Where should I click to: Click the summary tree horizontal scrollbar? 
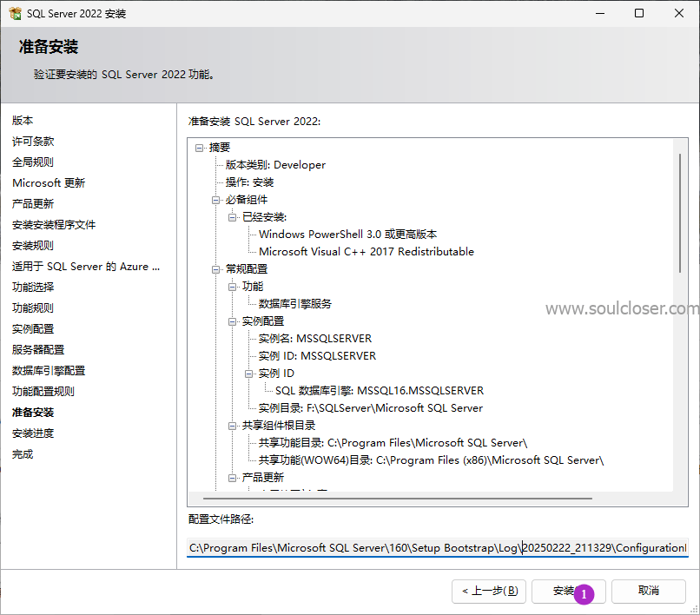pyautogui.click(x=397, y=498)
